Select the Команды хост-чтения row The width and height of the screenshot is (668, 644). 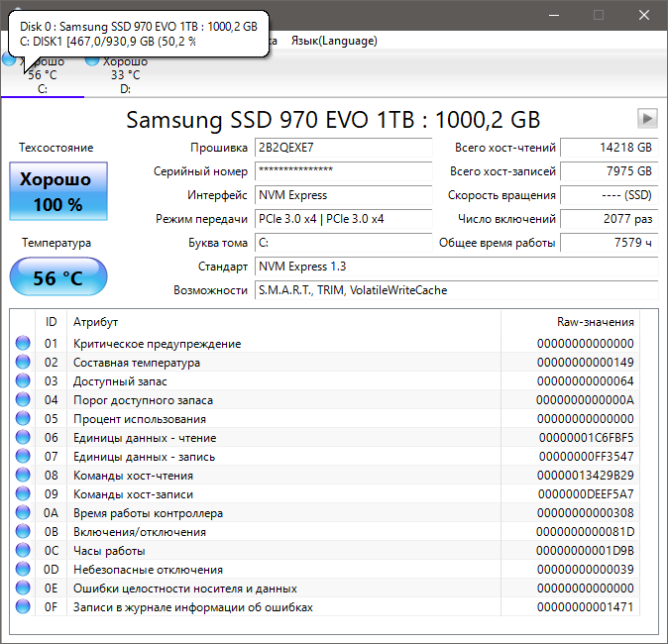[325, 475]
